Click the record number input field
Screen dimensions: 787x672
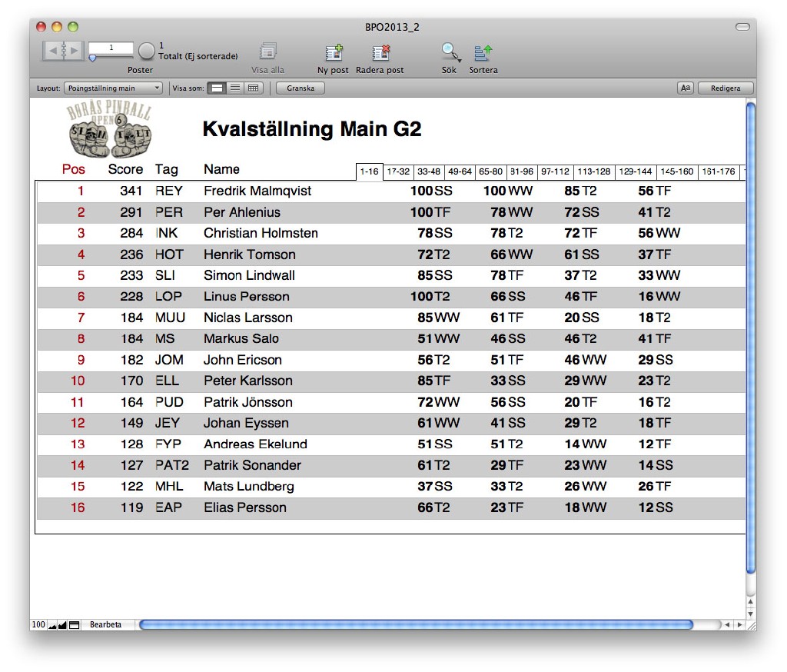pyautogui.click(x=111, y=48)
